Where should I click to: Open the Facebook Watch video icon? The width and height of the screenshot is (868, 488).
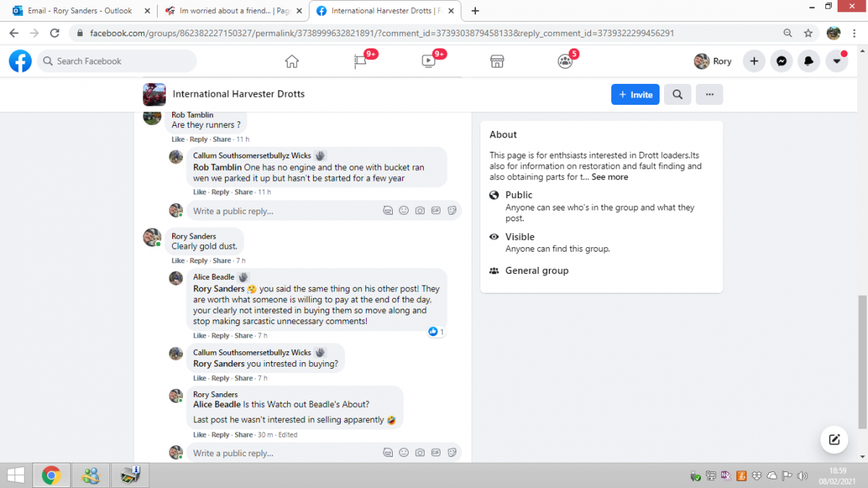[x=428, y=61]
